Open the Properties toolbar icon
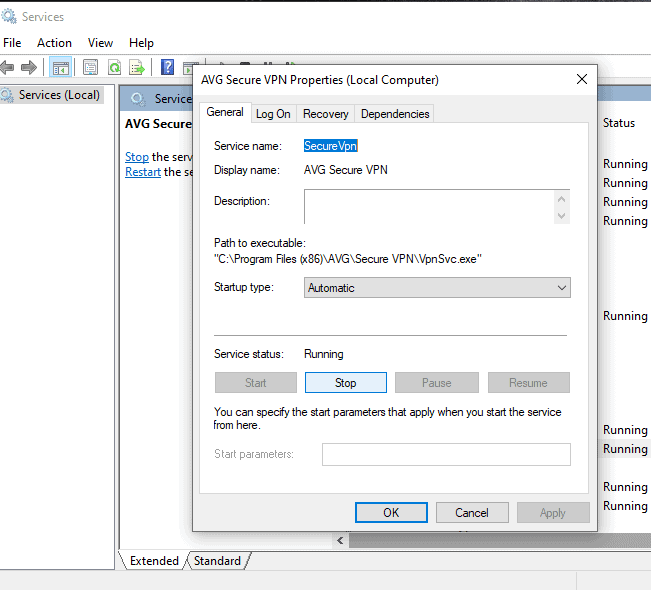Screen dimensions: 651x590 coord(90,68)
